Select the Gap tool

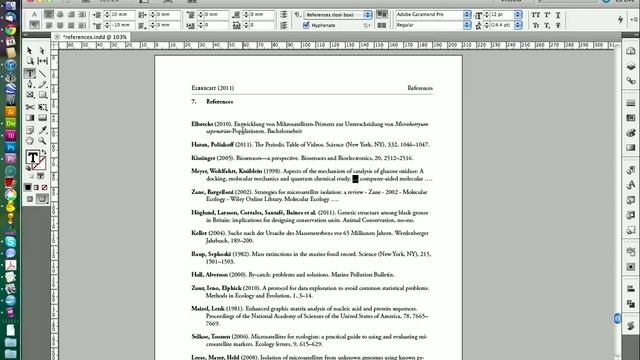[x=42, y=61]
